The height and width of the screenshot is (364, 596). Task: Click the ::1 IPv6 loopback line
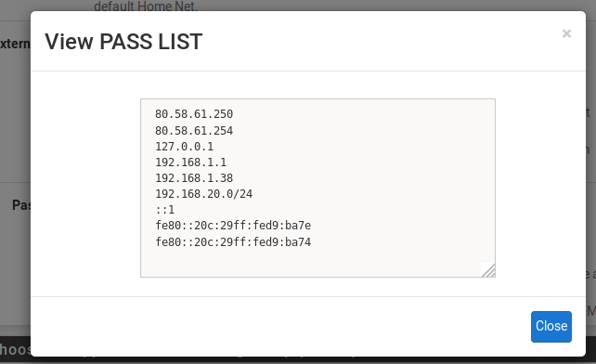[164, 210]
